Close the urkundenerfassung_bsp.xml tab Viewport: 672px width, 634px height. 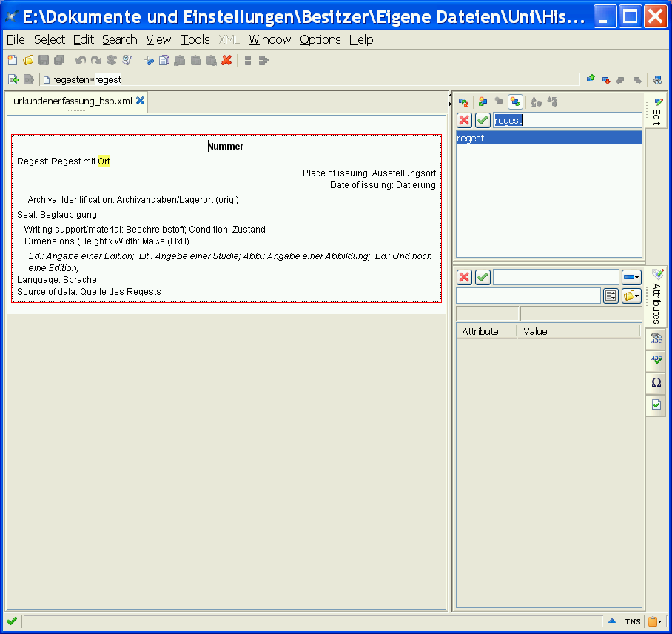[x=140, y=101]
